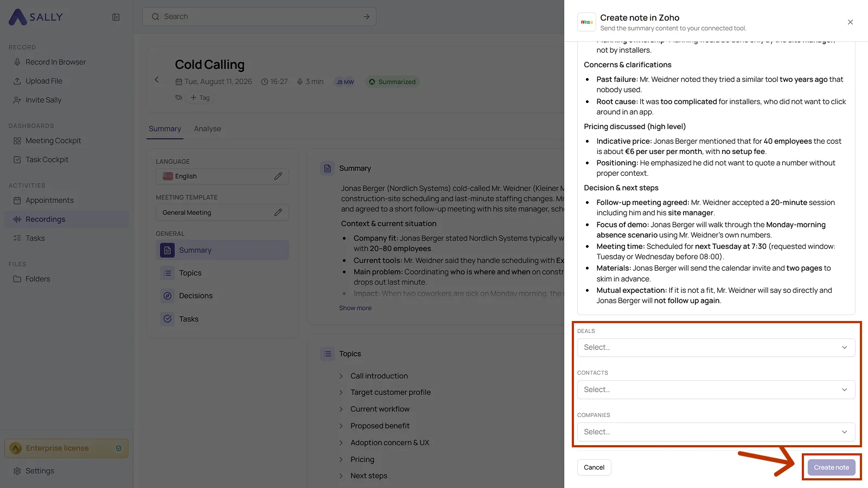The width and height of the screenshot is (868, 488).
Task: Click the tag icon under Cold Calling
Action: coord(179,98)
